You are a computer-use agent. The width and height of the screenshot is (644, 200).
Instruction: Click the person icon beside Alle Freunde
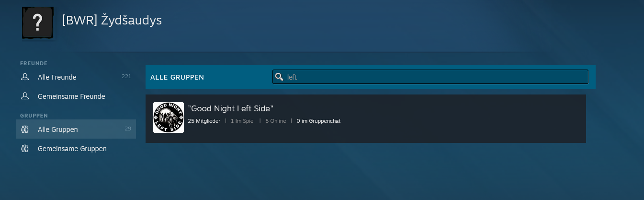(x=25, y=77)
